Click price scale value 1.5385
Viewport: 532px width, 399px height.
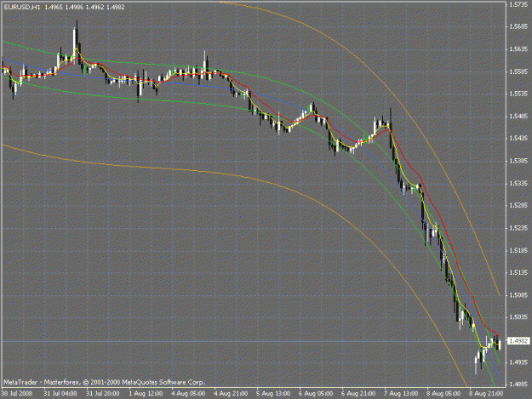pos(518,161)
